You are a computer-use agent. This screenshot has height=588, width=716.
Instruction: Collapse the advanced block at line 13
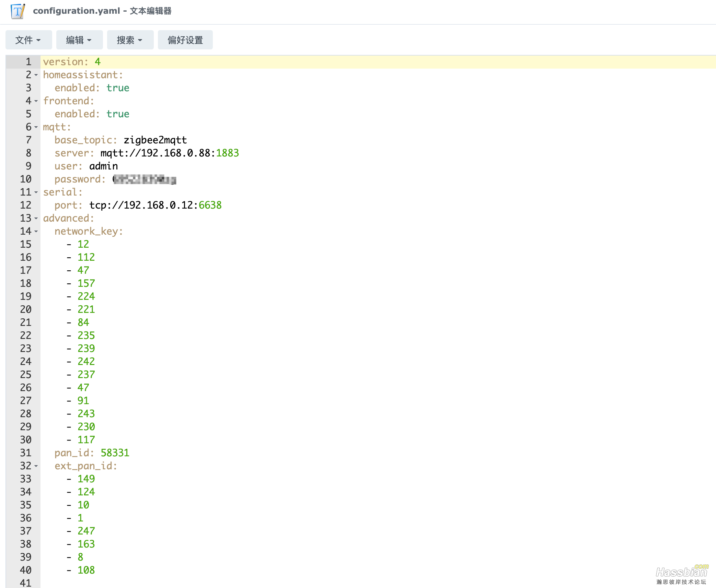pyautogui.click(x=36, y=219)
